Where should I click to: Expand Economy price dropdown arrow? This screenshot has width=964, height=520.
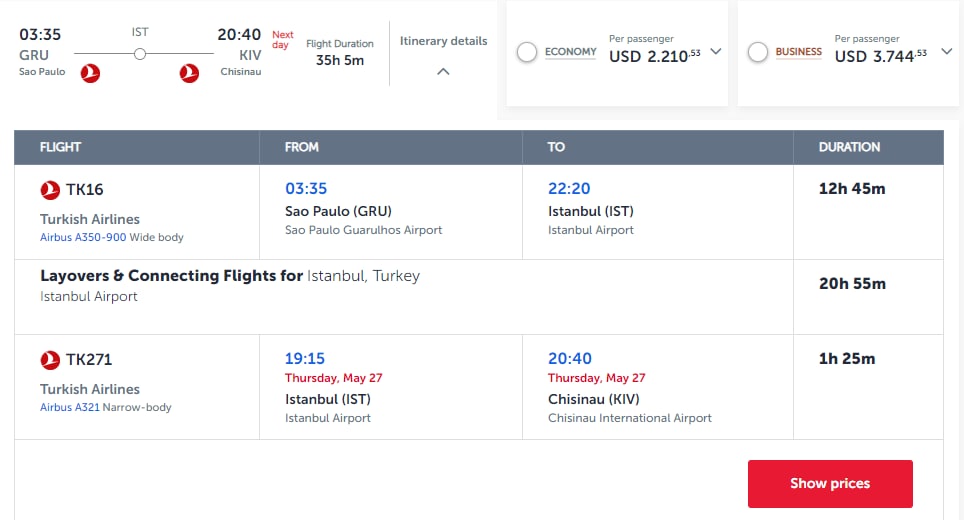pos(716,52)
